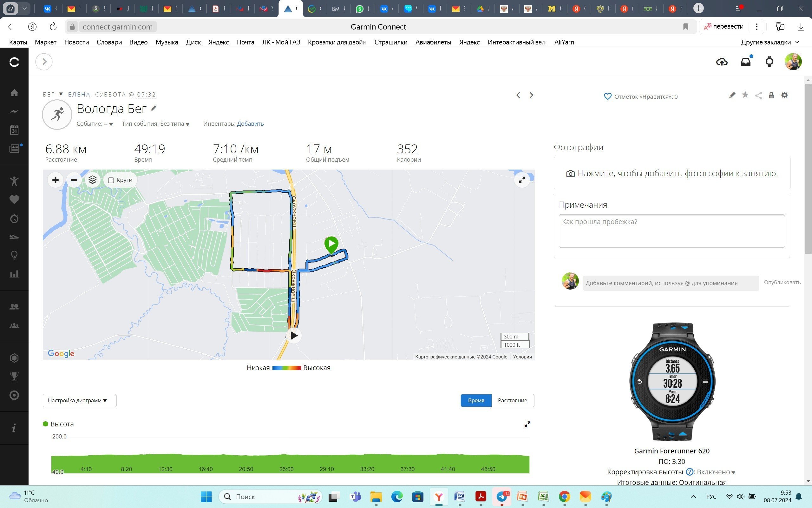This screenshot has width=812, height=508.
Task: Click the Добавить gear link
Action: tap(250, 124)
